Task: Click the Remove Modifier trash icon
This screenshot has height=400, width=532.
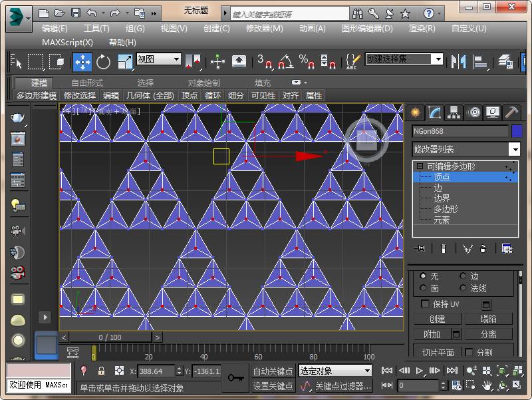Action: [x=483, y=249]
